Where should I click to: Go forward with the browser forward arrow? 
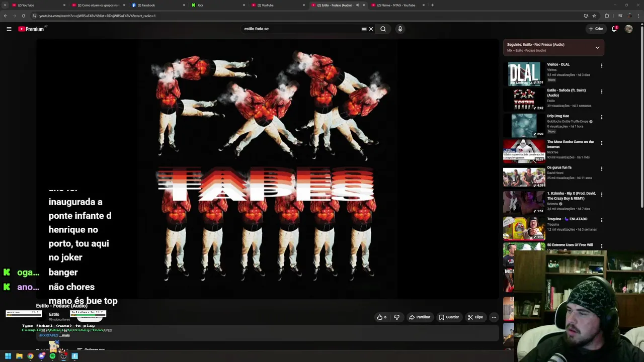point(14,16)
